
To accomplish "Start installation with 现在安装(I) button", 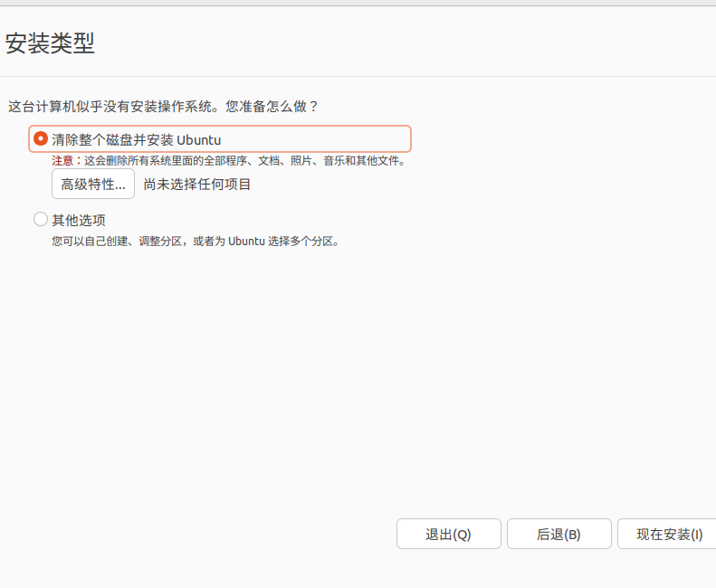I will point(667,534).
